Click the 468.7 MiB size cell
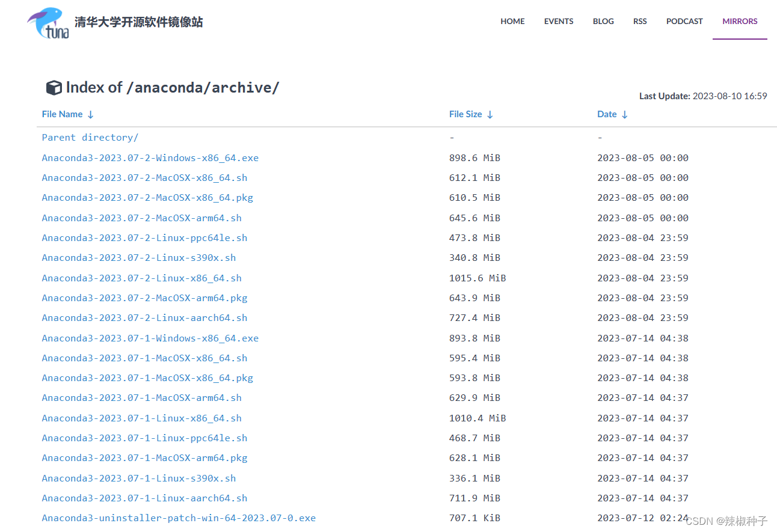 click(474, 438)
